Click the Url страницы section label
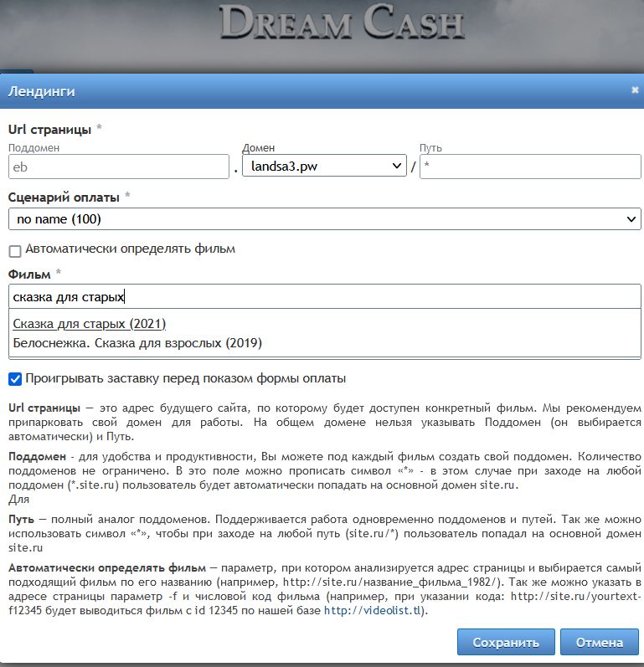 pos(50,129)
